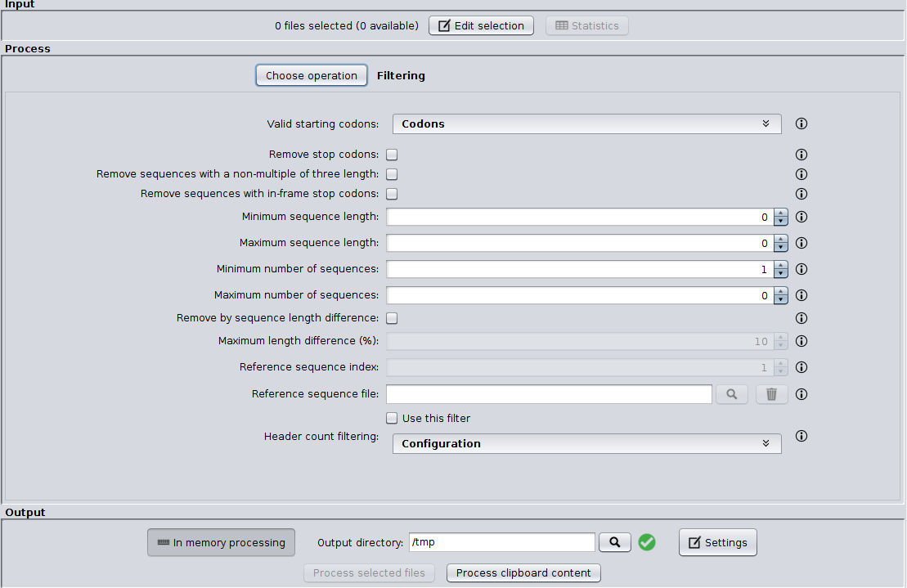
Task: Expand the Header count filtering Configuration panel
Action: (586, 444)
